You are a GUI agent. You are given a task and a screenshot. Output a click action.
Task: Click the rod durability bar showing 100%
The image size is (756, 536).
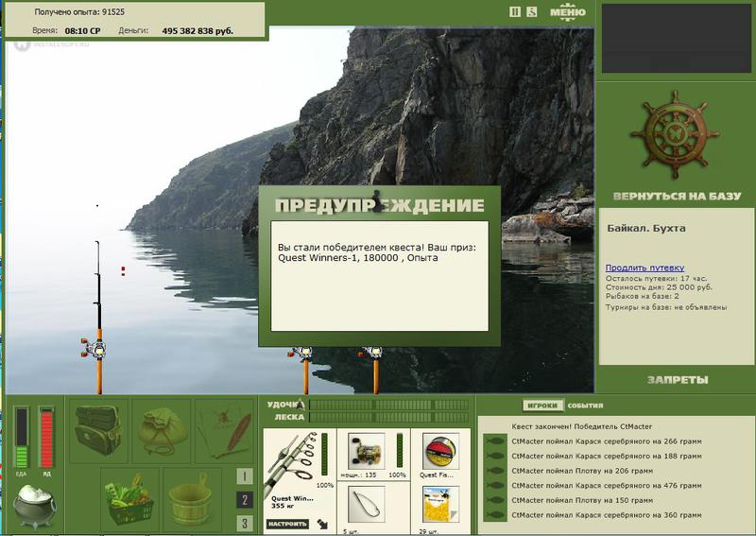coord(324,454)
